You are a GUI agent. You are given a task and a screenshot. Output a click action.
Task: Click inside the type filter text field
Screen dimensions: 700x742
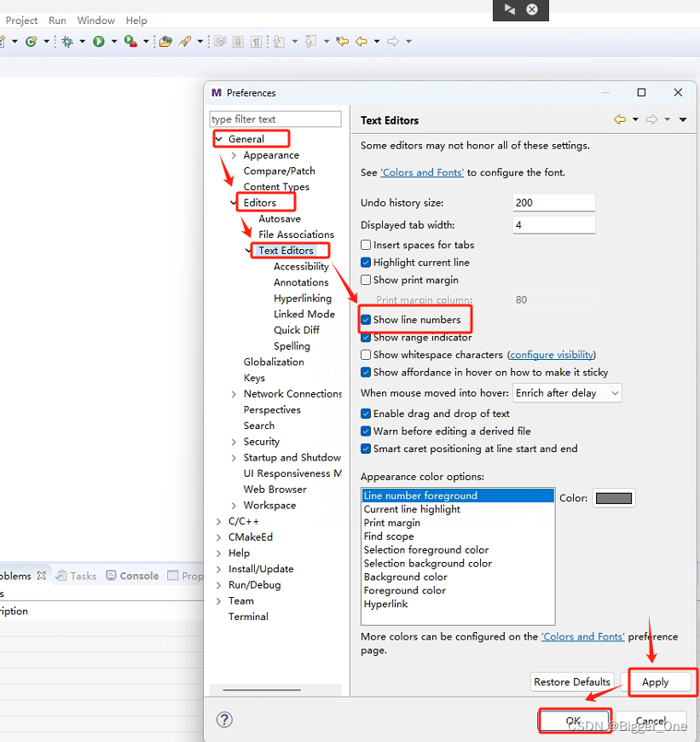click(x=275, y=119)
